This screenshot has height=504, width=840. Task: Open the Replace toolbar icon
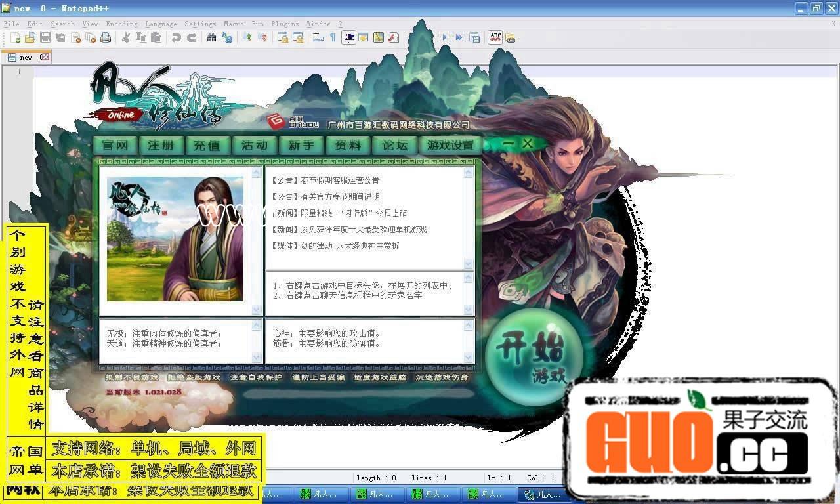tap(227, 37)
